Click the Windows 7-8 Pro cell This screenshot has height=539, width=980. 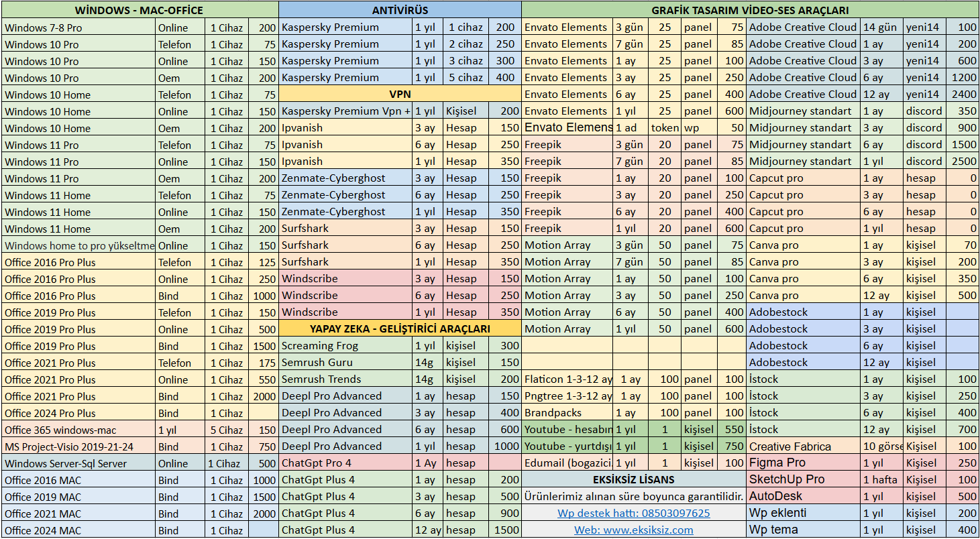point(78,27)
